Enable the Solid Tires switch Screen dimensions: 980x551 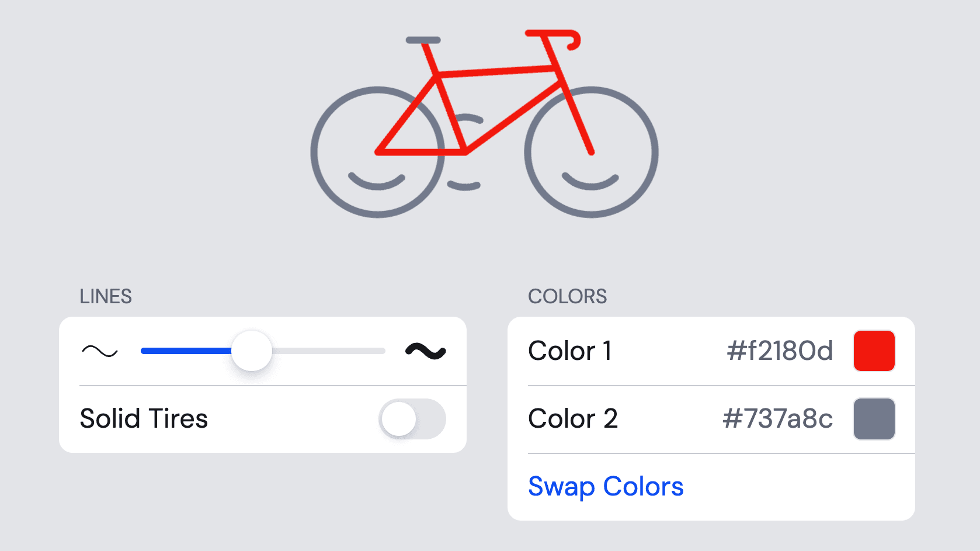coord(412,419)
